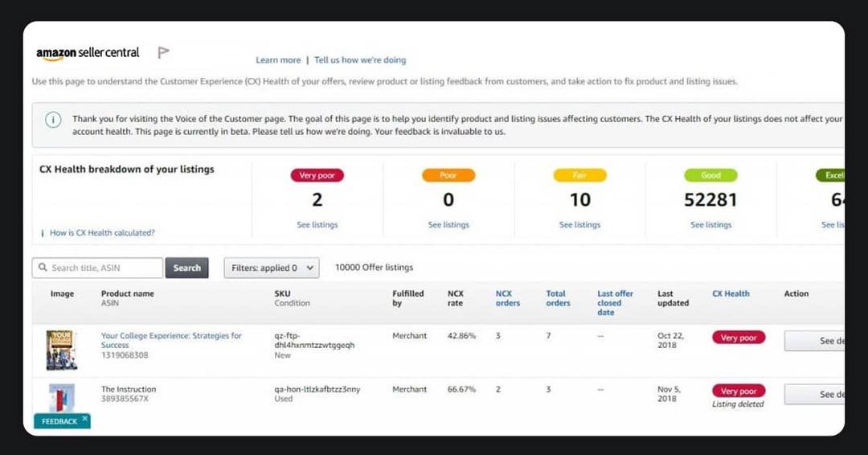Click the Oct 22, 2018 last updated cell
Viewport: 868px width, 455px height.
coord(670,340)
